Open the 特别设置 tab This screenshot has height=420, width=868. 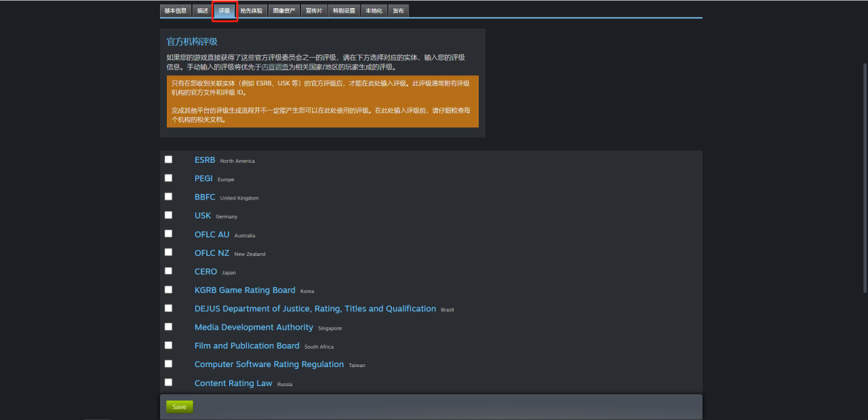(344, 11)
